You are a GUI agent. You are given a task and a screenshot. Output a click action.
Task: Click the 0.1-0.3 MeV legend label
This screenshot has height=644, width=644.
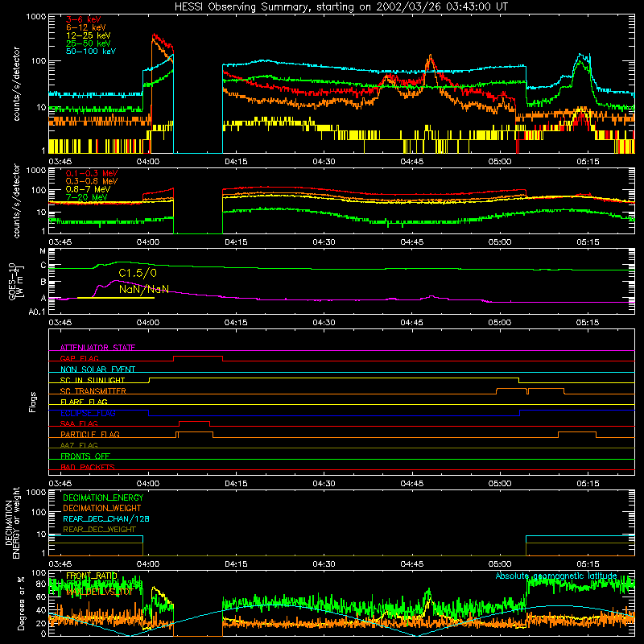point(92,173)
